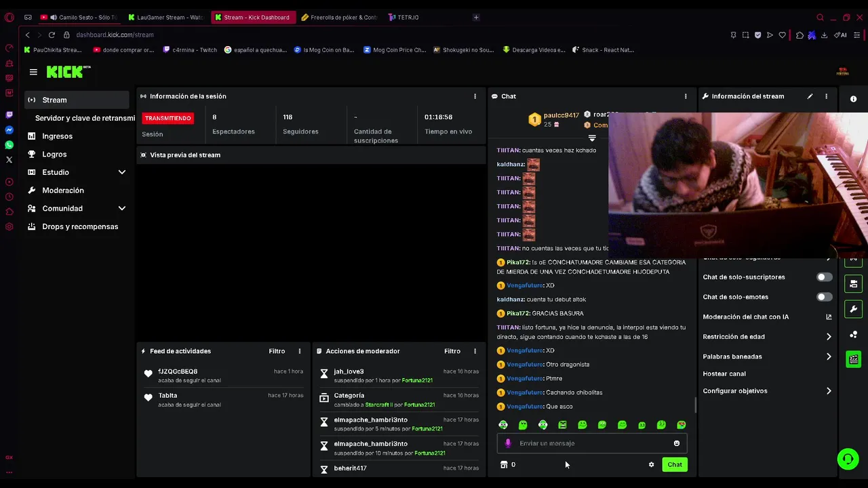This screenshot has height=488, width=868.
Task: Click inside the Enviar un mensaje field
Action: pyautogui.click(x=592, y=443)
